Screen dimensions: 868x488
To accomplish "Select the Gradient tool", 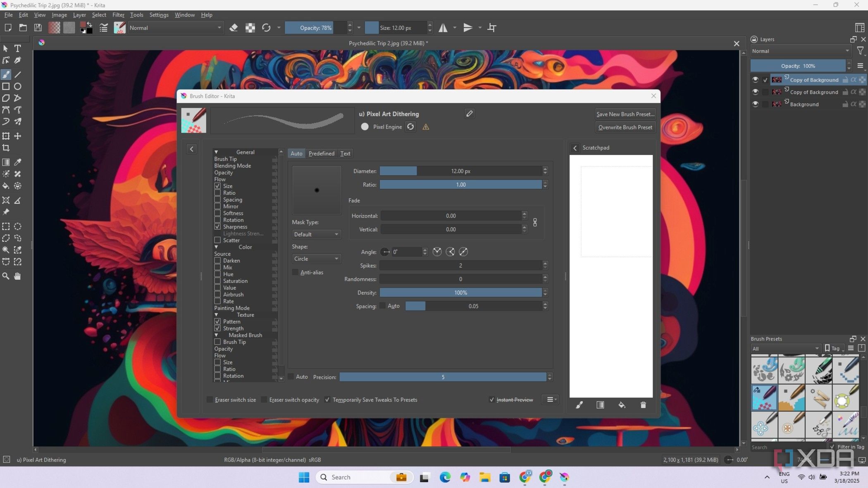I will [x=6, y=162].
